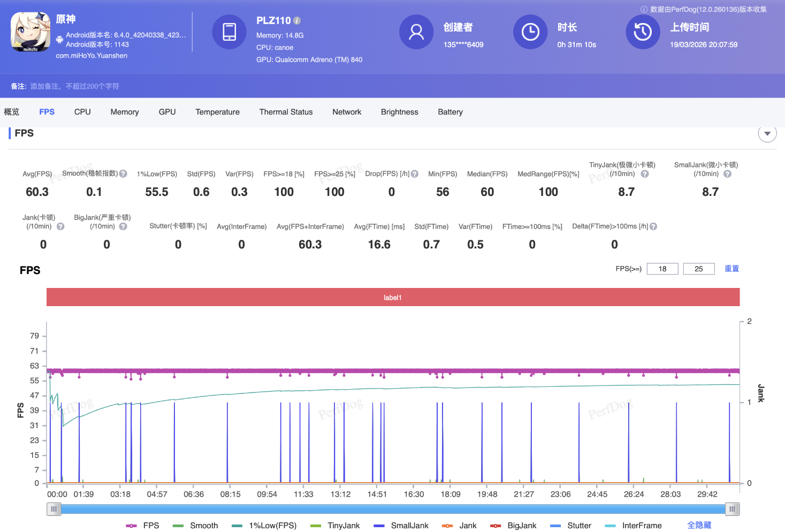Click the TinyJank help question icon
Screen dimensions: 785x532
click(645, 174)
